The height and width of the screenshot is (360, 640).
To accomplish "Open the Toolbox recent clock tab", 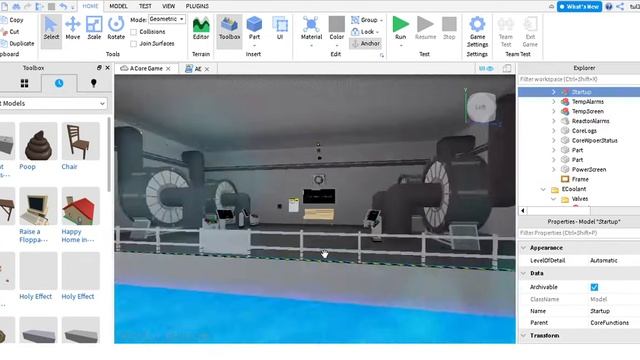I will coord(59,83).
